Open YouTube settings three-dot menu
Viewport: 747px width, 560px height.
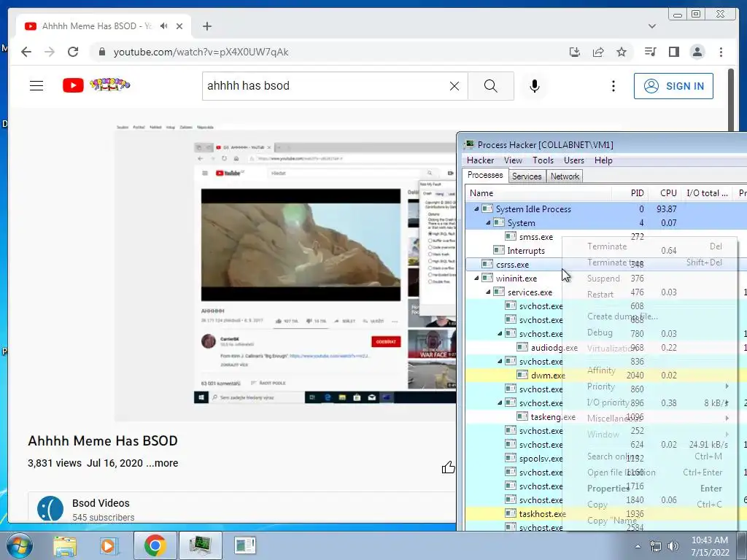click(x=614, y=86)
